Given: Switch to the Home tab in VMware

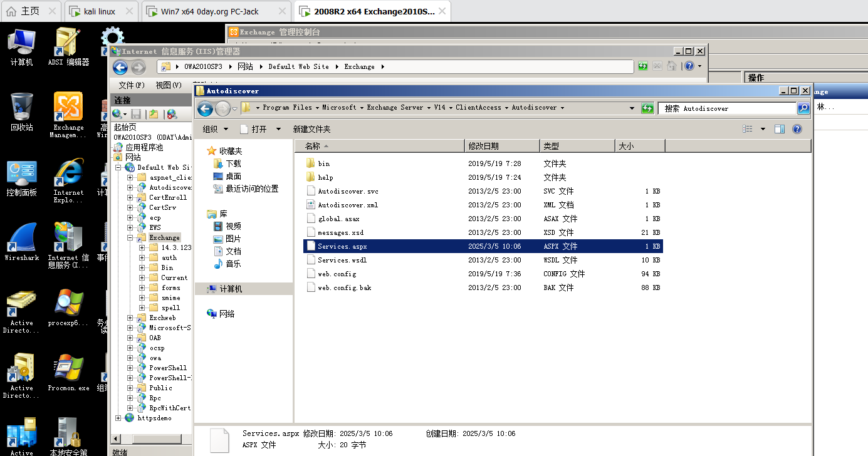Looking at the screenshot, I should (31, 11).
